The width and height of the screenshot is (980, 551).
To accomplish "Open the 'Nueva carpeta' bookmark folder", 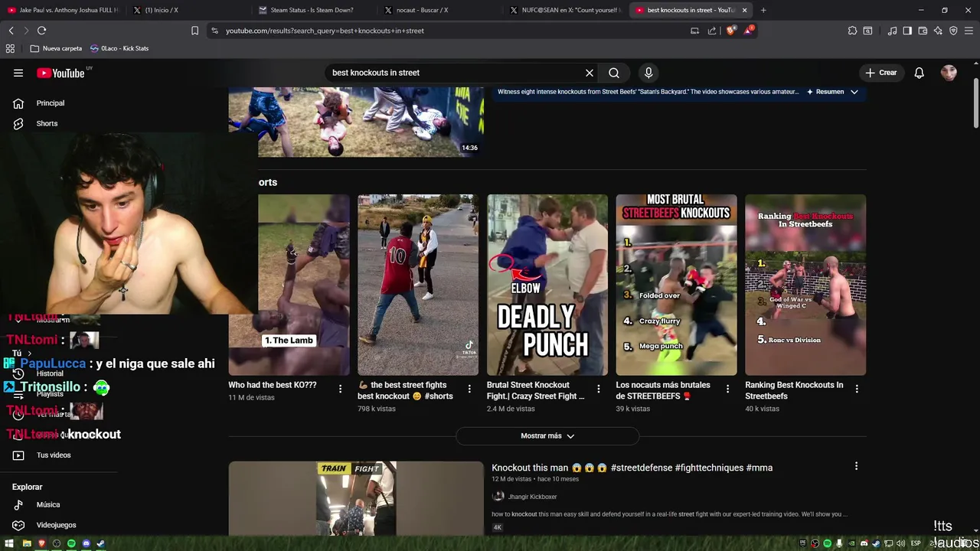I will (x=56, y=48).
